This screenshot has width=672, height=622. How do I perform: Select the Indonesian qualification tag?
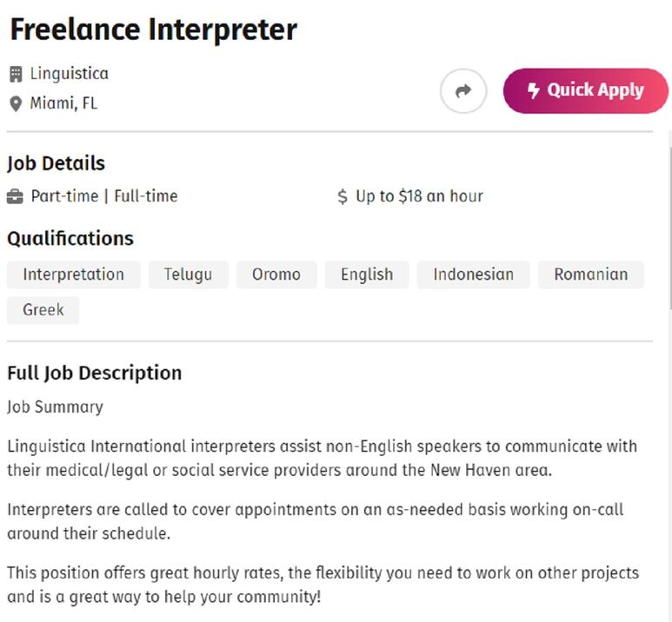[474, 275]
